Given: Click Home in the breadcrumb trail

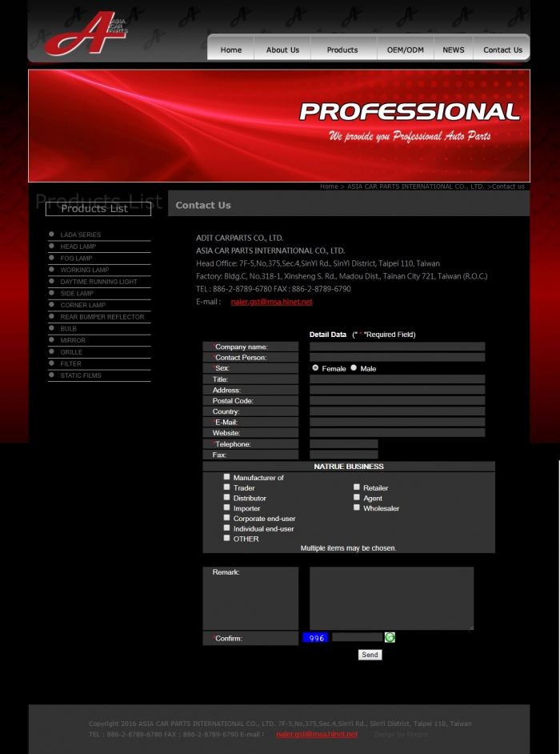Looking at the screenshot, I should pos(329,186).
